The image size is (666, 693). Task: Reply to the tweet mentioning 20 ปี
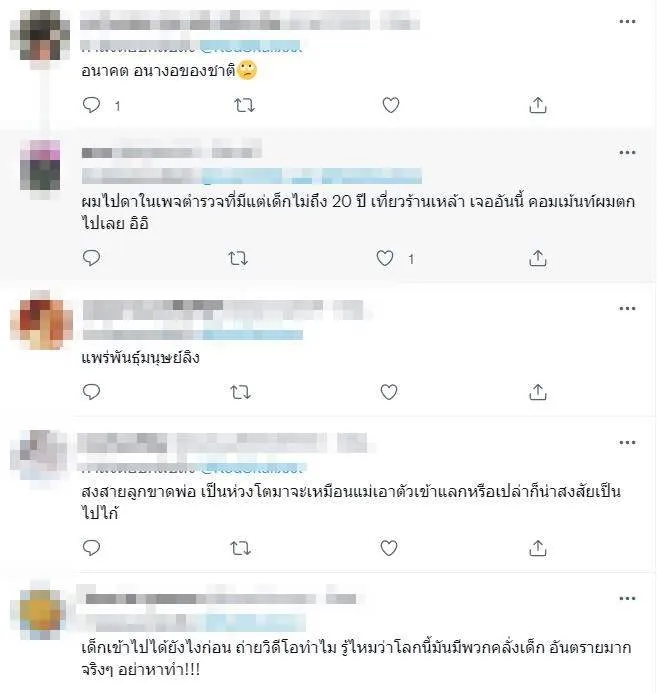point(91,258)
